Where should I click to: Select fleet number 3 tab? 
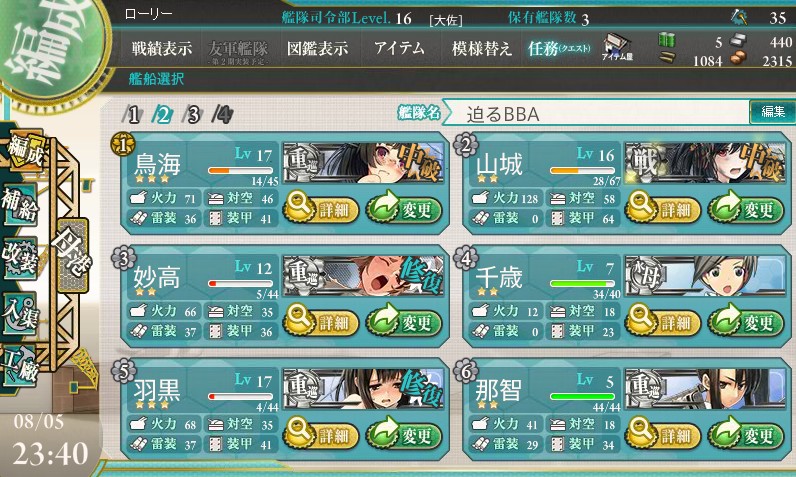[x=193, y=115]
